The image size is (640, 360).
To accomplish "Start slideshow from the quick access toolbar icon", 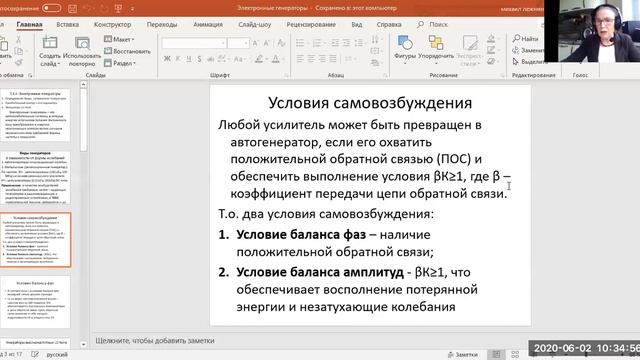I will pyautogui.click(x=118, y=8).
